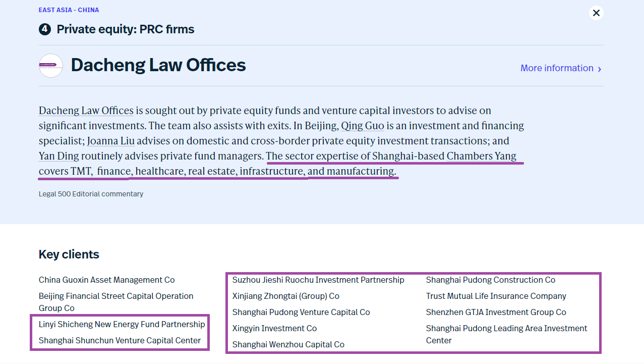Select Trust Mutual Life Insurance Company
Viewport: 644px width, 364px height.
tap(496, 296)
